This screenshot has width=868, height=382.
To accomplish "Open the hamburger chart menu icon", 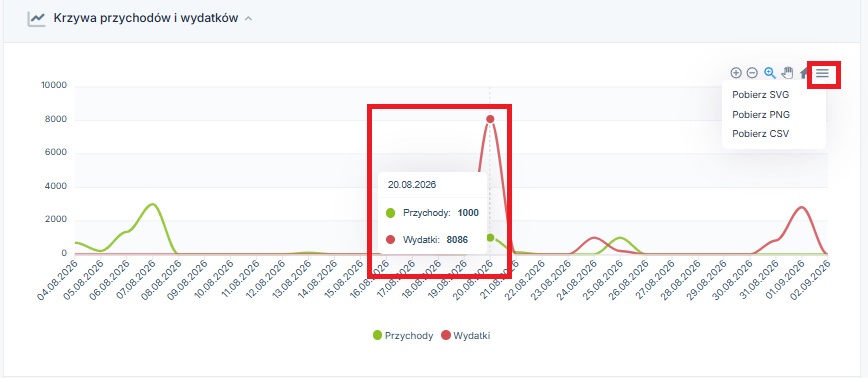I will click(x=823, y=73).
